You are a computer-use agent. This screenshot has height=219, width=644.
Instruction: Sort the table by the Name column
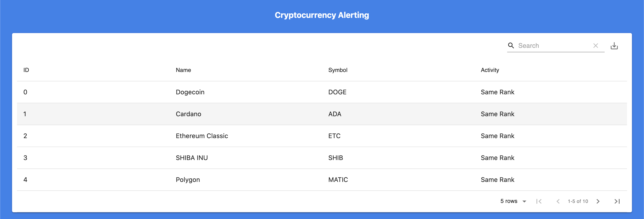[x=183, y=70]
